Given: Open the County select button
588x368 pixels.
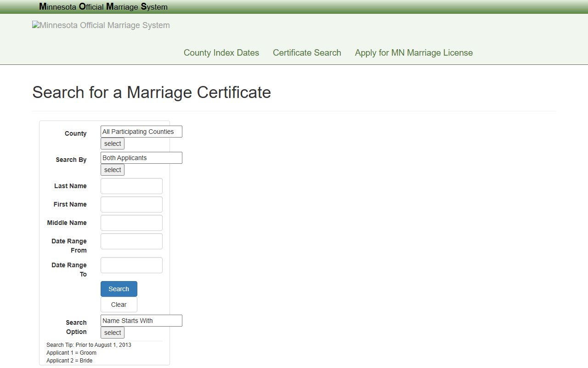Looking at the screenshot, I should 113,144.
